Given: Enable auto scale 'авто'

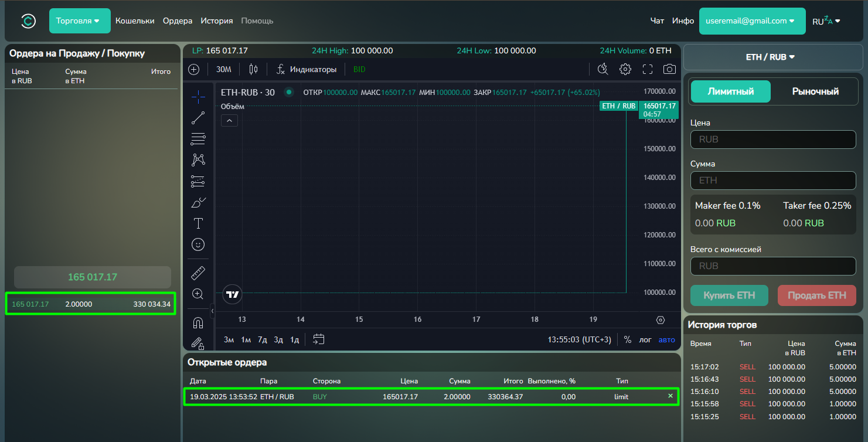Looking at the screenshot, I should (x=666, y=340).
